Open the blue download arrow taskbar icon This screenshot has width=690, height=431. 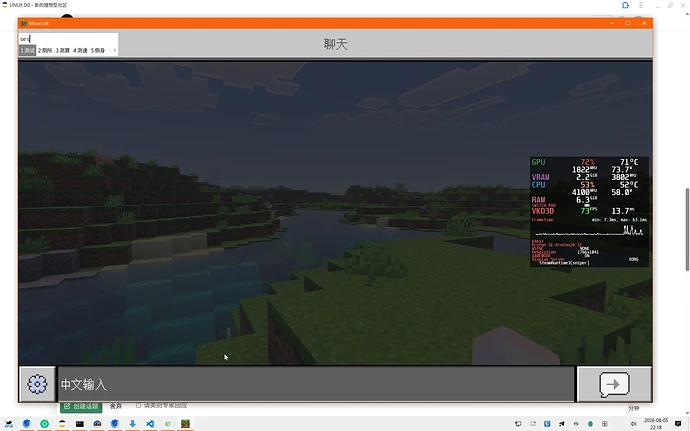(x=132, y=424)
